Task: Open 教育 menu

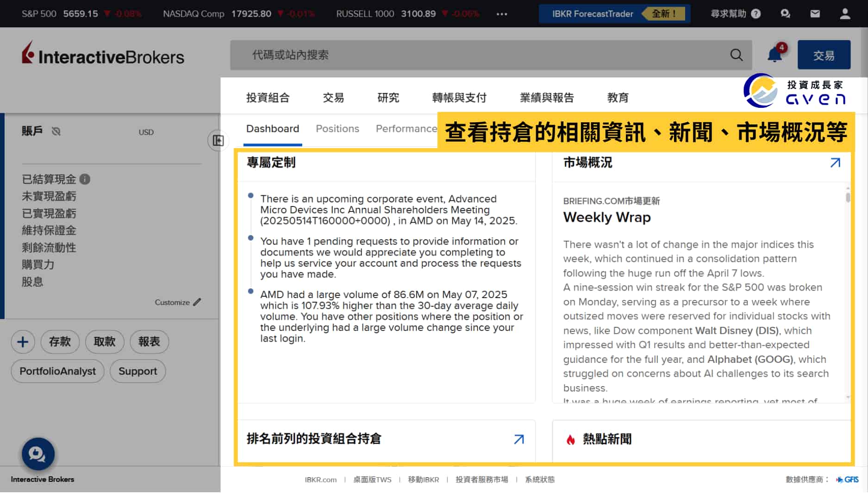Action: pyautogui.click(x=618, y=98)
